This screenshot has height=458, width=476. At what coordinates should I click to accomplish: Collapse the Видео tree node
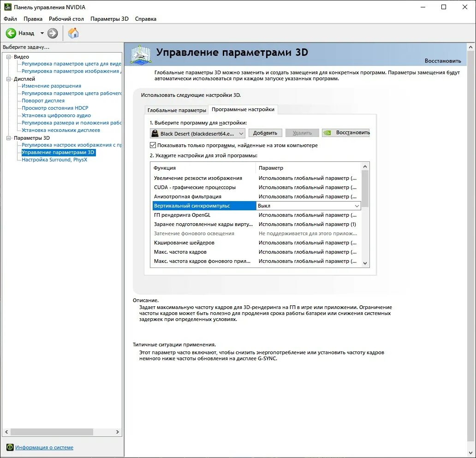[8, 57]
